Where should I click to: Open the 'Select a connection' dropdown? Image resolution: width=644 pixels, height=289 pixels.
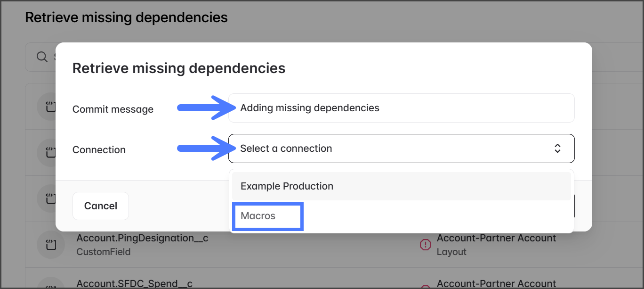point(401,149)
